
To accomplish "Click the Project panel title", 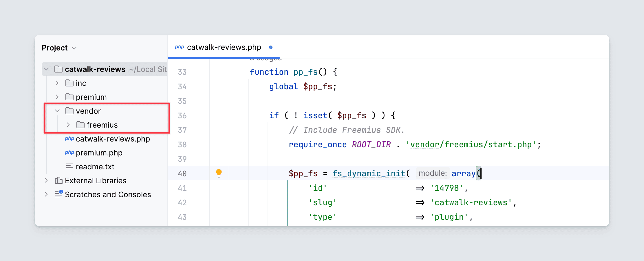I will (55, 48).
